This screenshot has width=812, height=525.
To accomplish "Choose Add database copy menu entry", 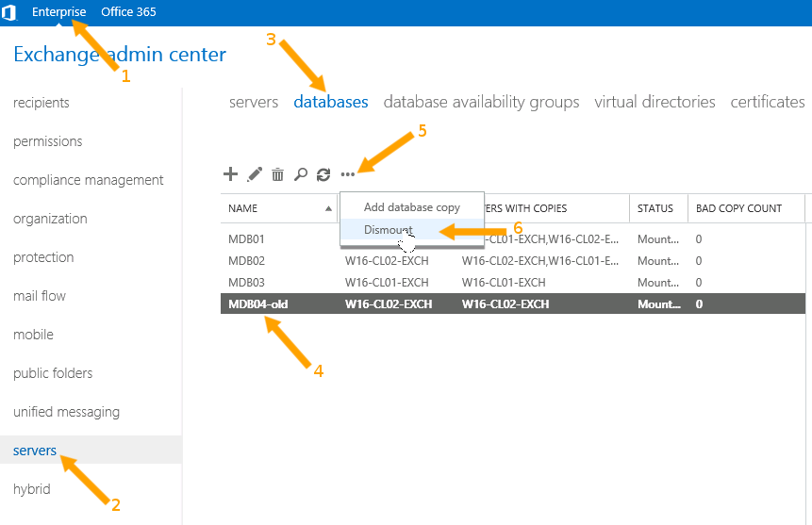I will (412, 207).
